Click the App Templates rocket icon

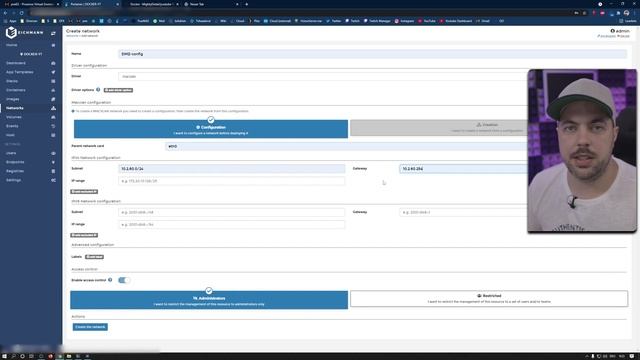(x=53, y=72)
